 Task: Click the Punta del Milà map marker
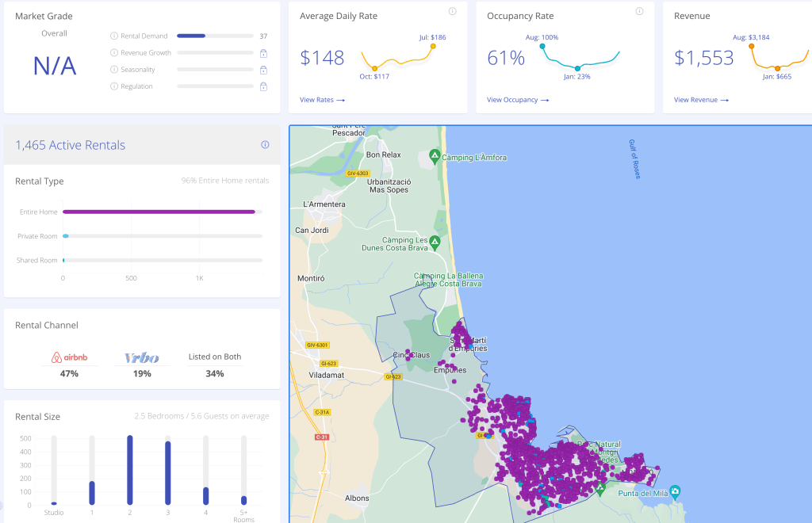pos(674,491)
